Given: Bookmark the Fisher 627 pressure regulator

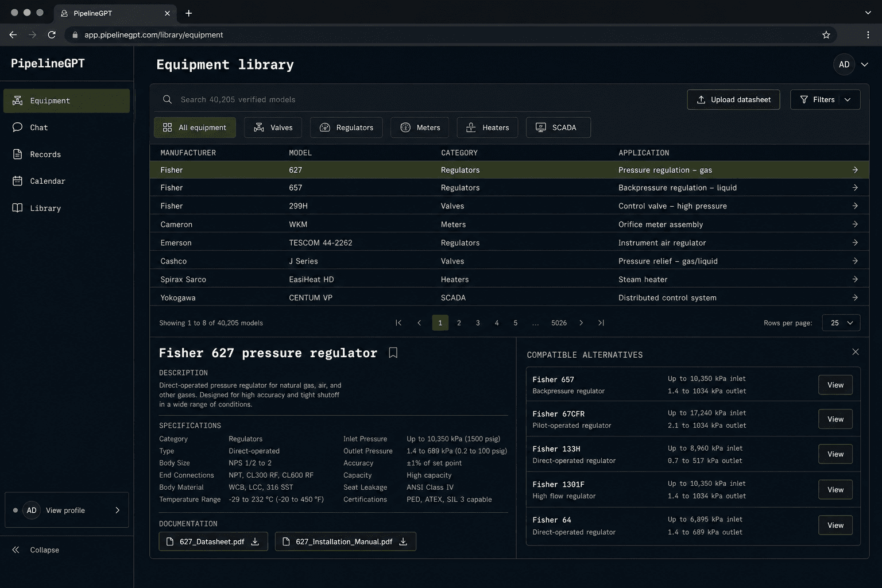Looking at the screenshot, I should pos(393,353).
